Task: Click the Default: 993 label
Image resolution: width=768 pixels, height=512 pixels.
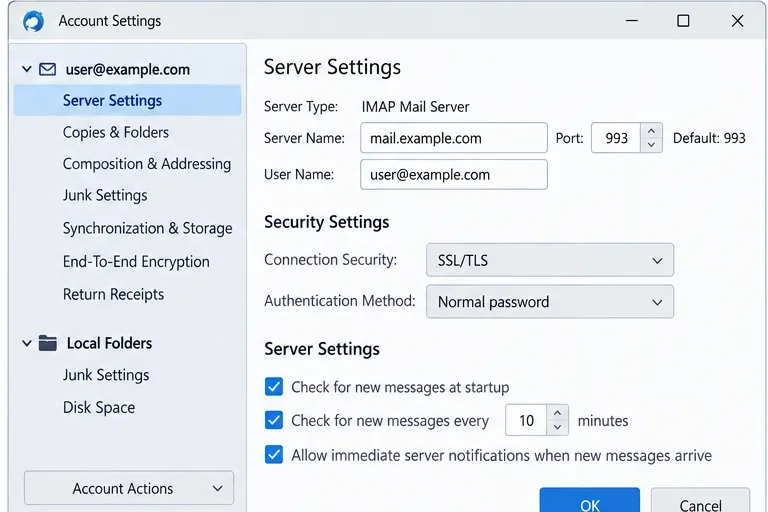Action: coord(709,138)
